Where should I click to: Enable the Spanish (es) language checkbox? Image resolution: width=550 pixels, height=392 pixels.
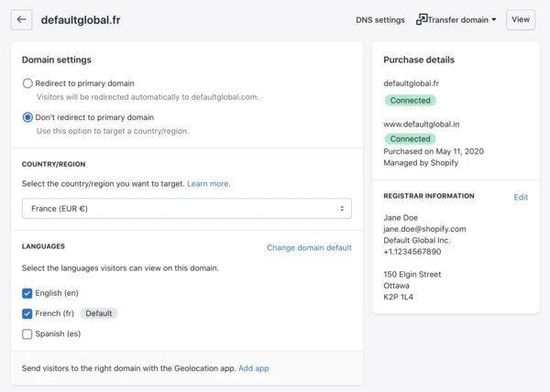[27, 334]
